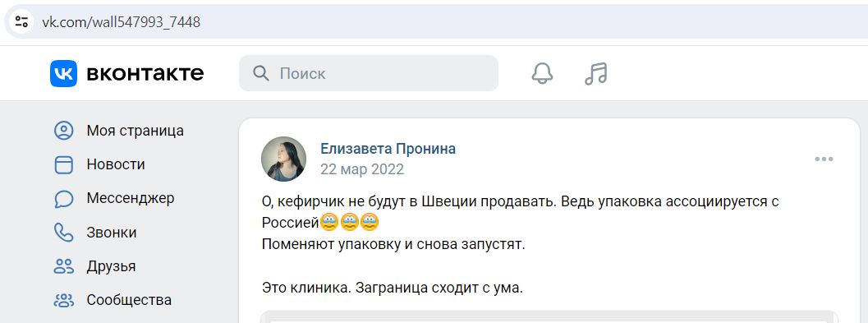This screenshot has width=868, height=323.
Task: Click the post date 22 мар 2022
Action: click(362, 169)
